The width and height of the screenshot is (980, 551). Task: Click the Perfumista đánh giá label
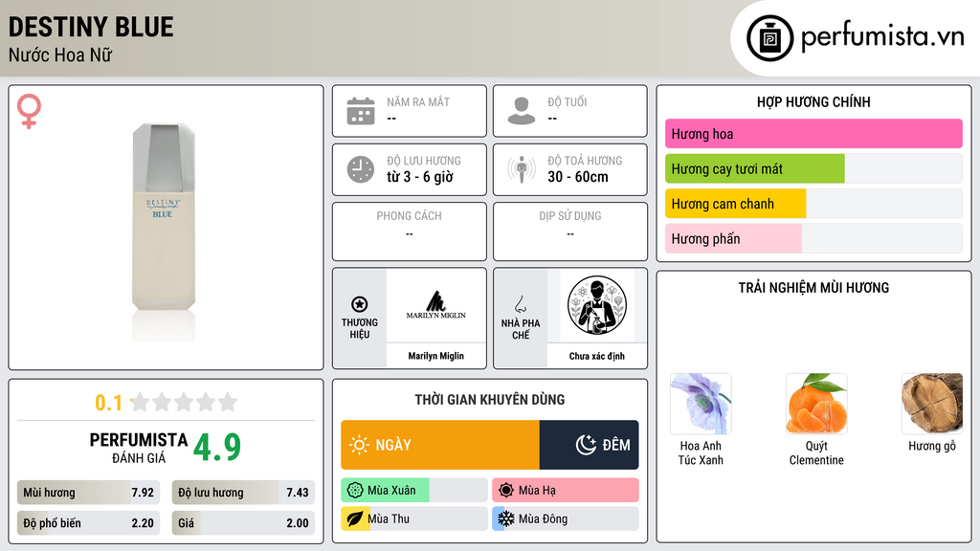139,448
